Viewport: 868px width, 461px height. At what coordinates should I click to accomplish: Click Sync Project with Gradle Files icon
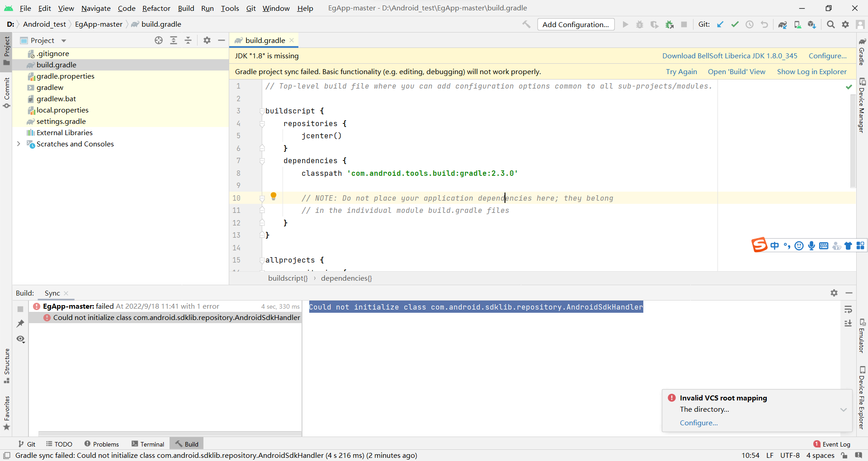[783, 24]
